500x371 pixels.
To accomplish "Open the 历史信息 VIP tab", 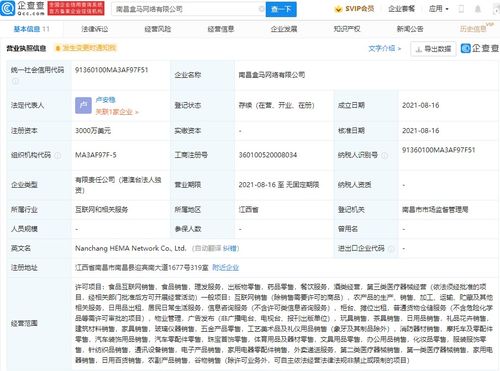I will [x=476, y=28].
